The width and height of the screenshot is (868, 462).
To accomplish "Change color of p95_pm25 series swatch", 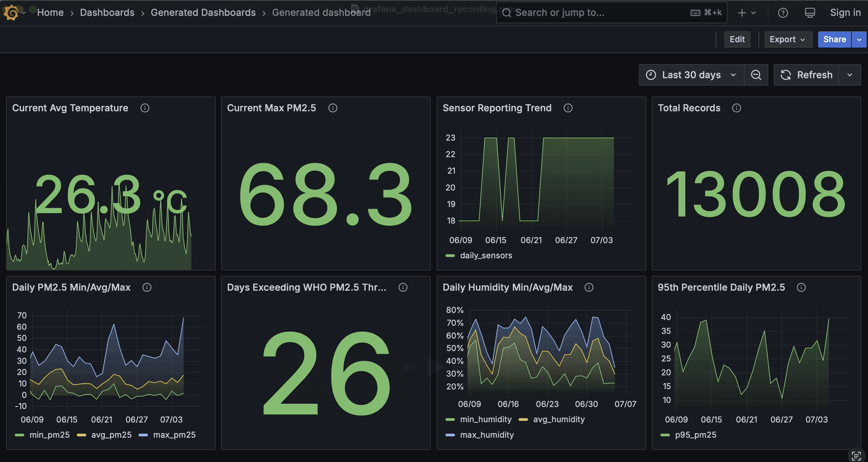I will point(664,435).
